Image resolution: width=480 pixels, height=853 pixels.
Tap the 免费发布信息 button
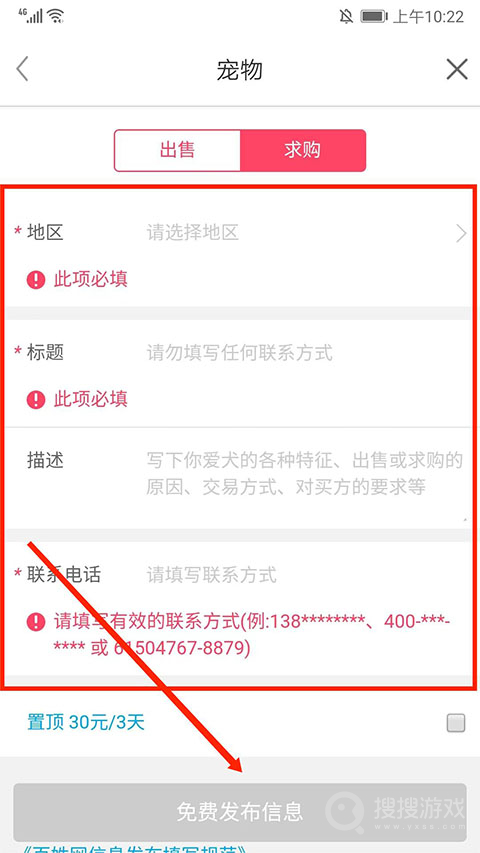click(240, 812)
